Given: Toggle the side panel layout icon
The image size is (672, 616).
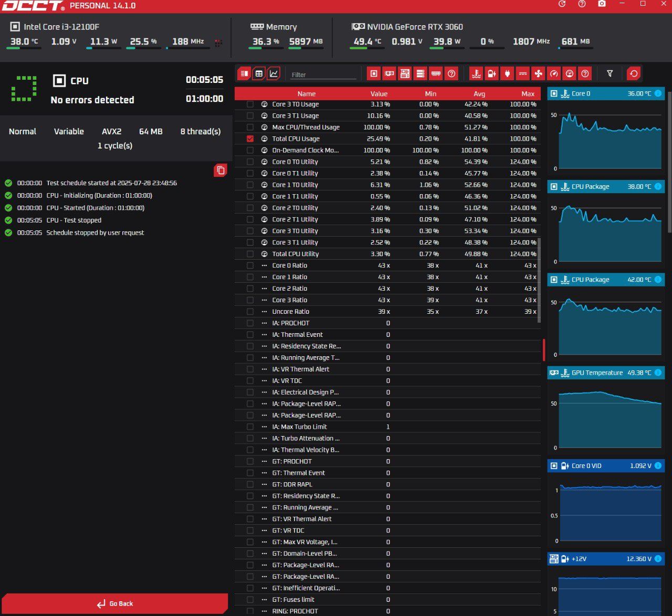Looking at the screenshot, I should tap(244, 74).
